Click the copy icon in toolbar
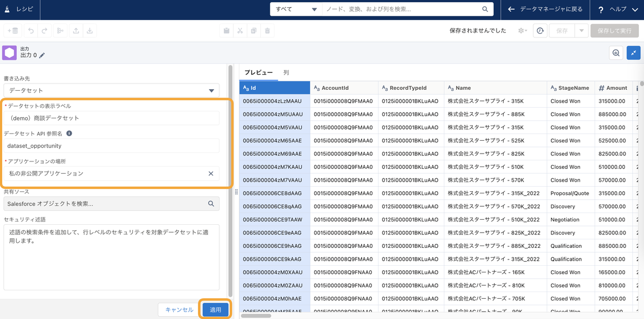644x319 pixels. tap(254, 31)
